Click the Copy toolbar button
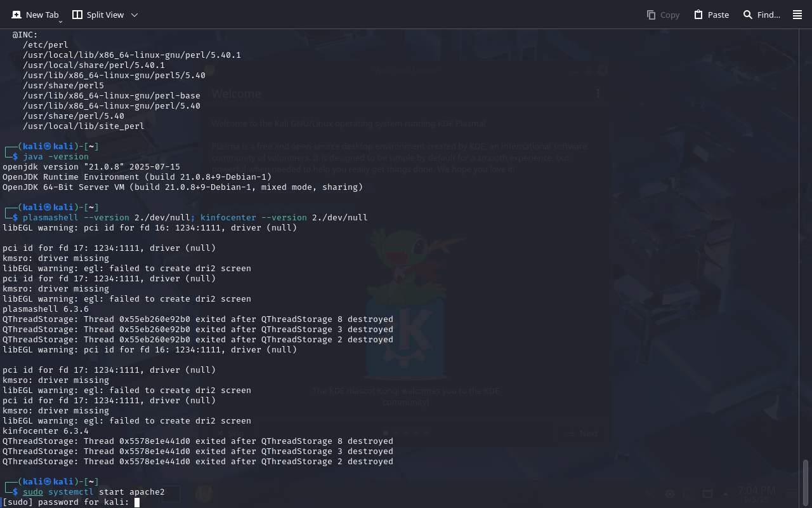 click(x=663, y=15)
